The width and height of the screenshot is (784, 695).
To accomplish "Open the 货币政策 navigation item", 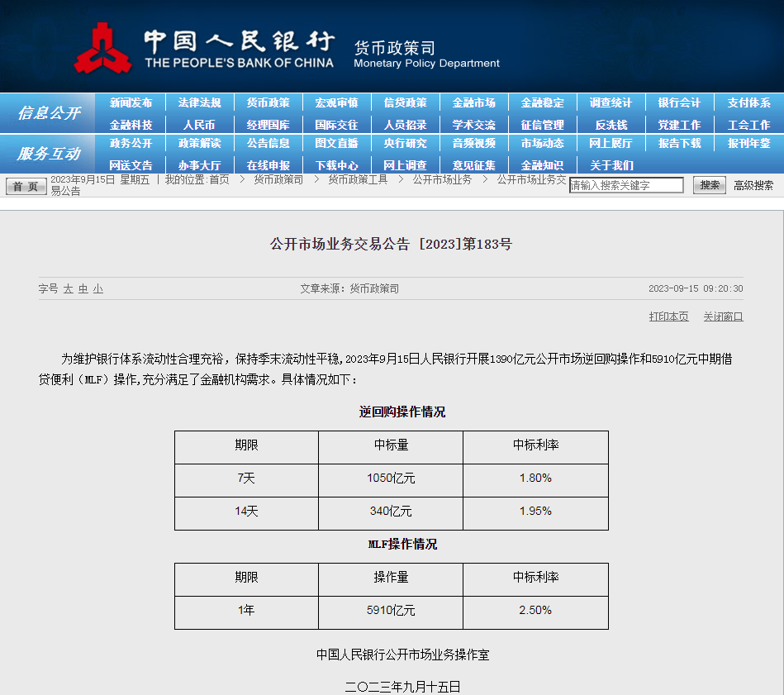I will [268, 103].
